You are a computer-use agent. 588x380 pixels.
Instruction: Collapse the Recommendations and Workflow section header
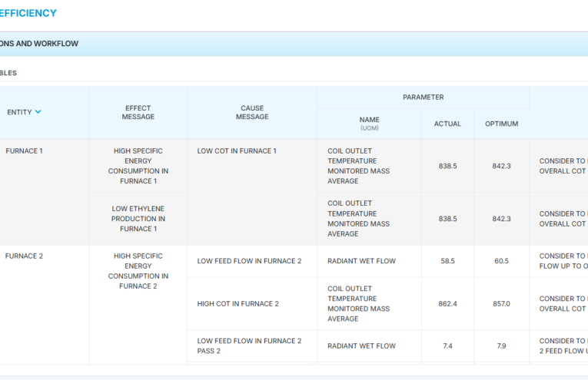click(x=294, y=44)
